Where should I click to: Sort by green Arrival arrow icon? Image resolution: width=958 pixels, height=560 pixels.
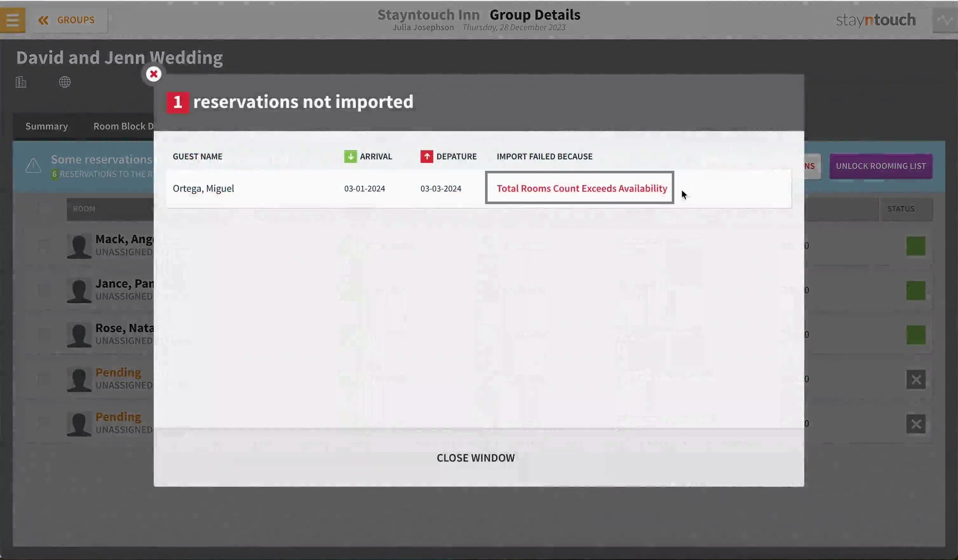350,157
